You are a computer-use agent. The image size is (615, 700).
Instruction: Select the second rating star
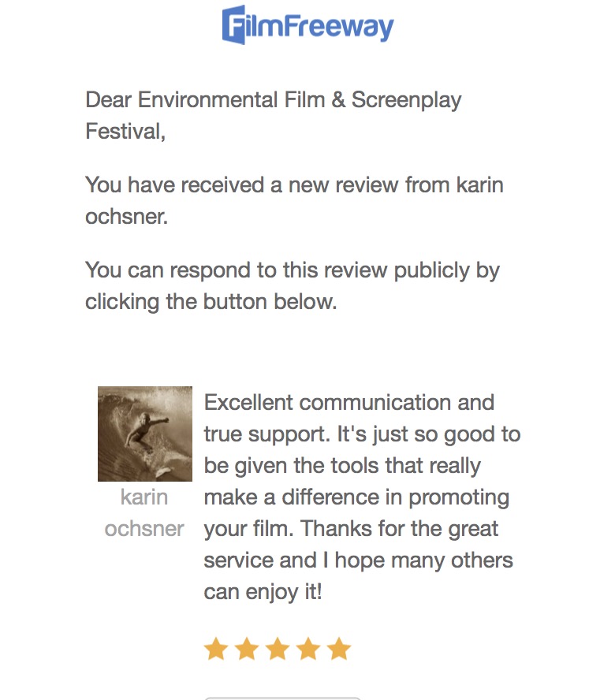pyautogui.click(x=247, y=650)
